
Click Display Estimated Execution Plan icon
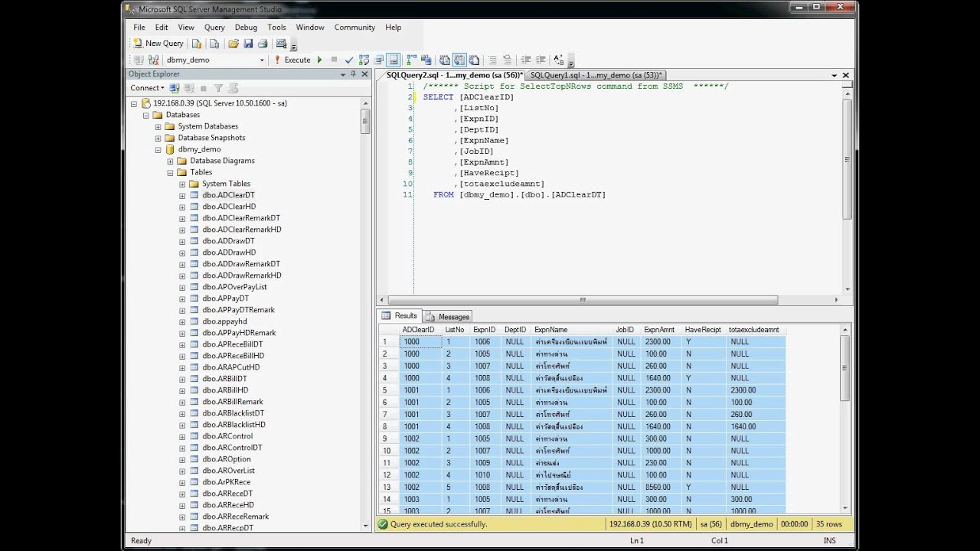tap(364, 60)
